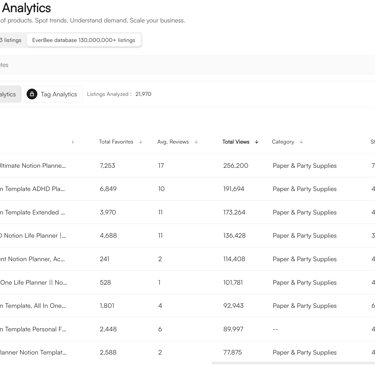
Task: Open the Tag Analytics tab
Action: click(52, 94)
